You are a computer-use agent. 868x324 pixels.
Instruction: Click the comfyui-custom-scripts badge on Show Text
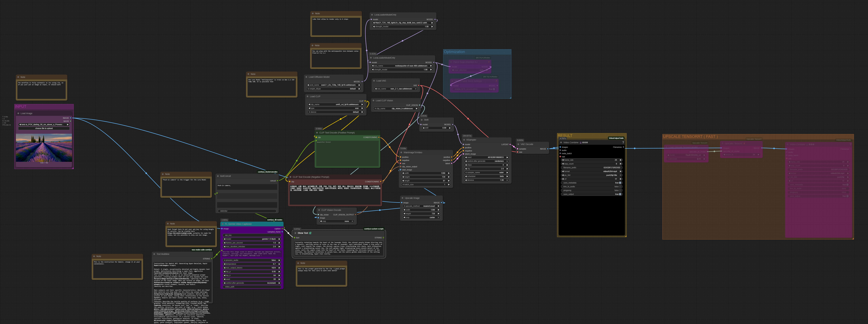(374, 229)
